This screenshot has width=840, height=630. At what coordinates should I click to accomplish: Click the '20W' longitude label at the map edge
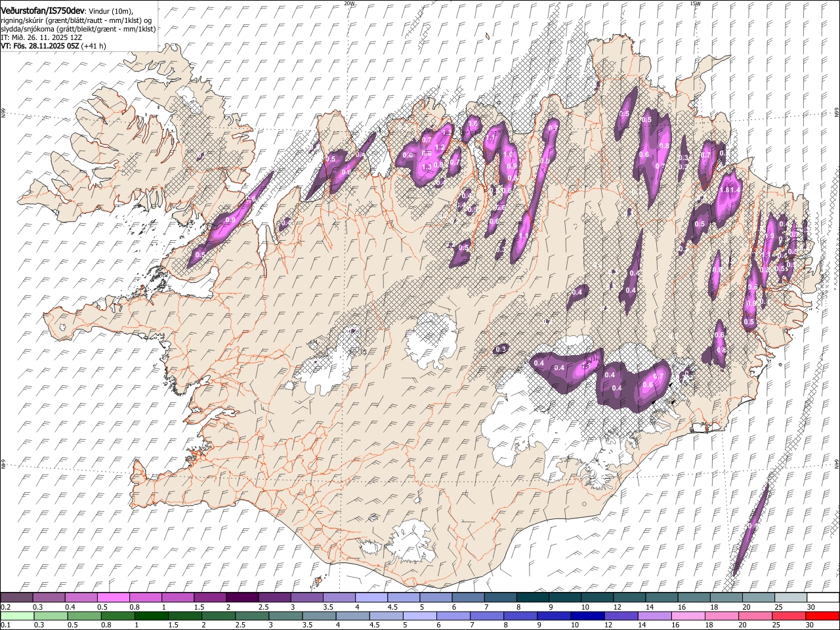(x=349, y=3)
